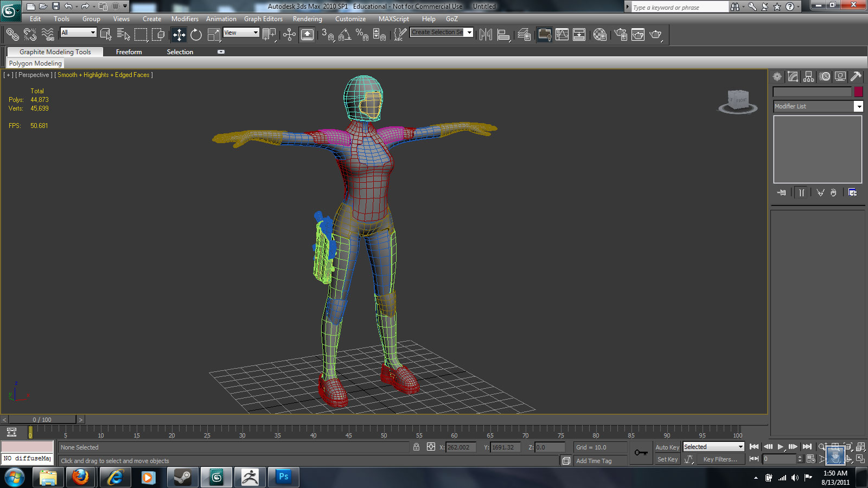Click the Set Key button
Viewport: 868px width, 488px height.
click(x=667, y=459)
